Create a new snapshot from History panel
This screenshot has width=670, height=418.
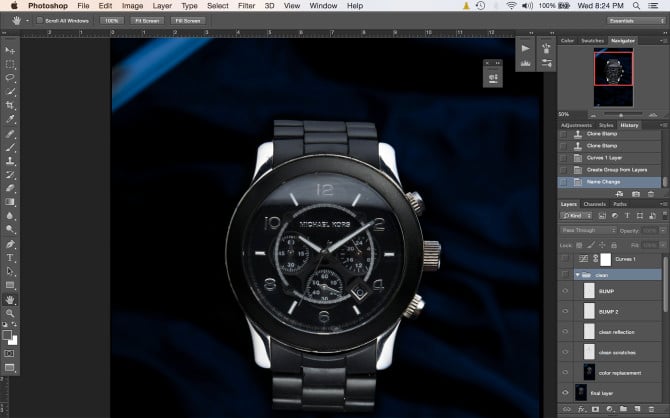coord(635,193)
